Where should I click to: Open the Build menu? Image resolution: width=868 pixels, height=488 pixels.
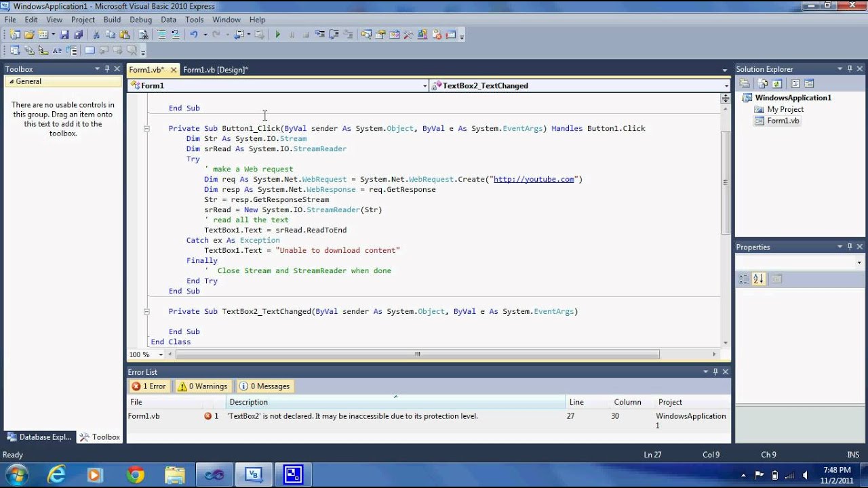click(x=112, y=20)
